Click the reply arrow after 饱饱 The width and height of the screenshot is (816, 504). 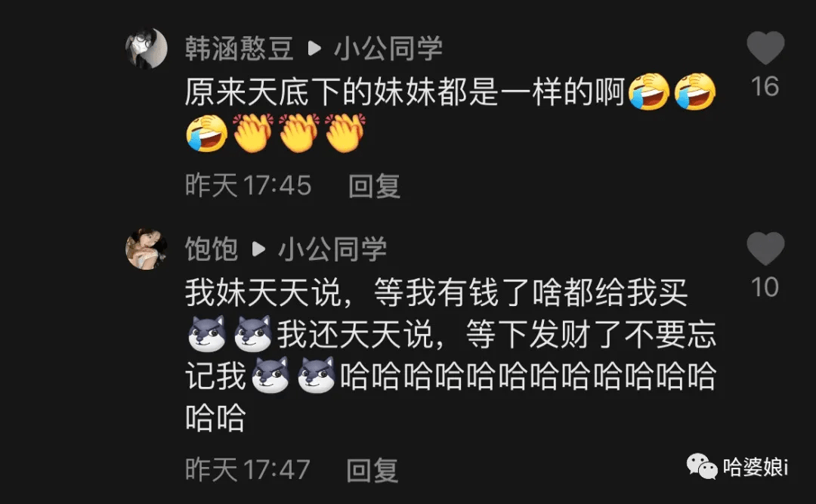click(258, 249)
